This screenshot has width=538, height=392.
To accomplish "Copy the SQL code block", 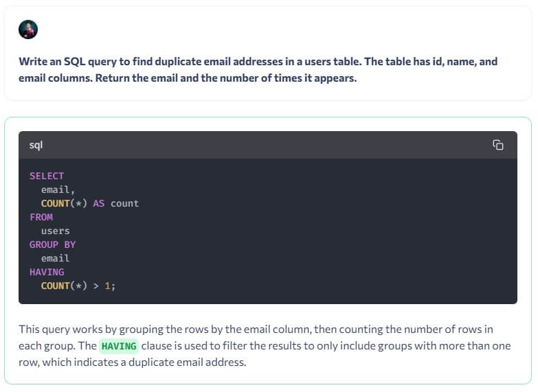I will click(x=498, y=145).
